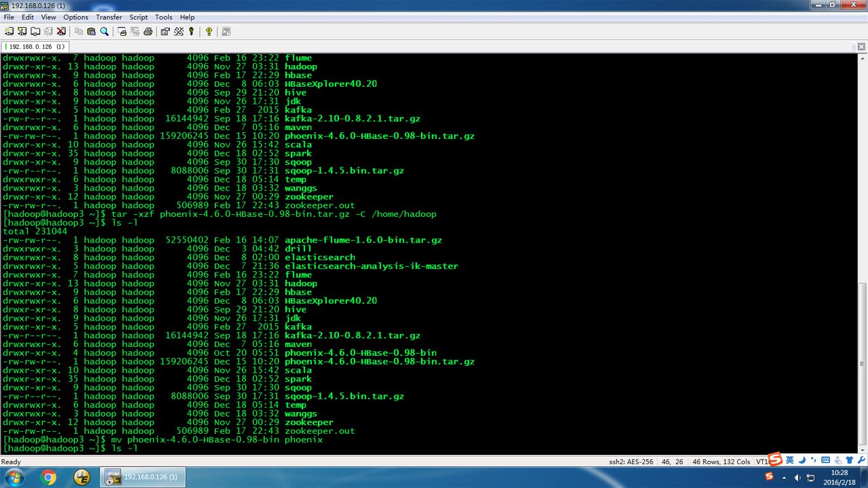Show hidden system tray icons

click(785, 478)
